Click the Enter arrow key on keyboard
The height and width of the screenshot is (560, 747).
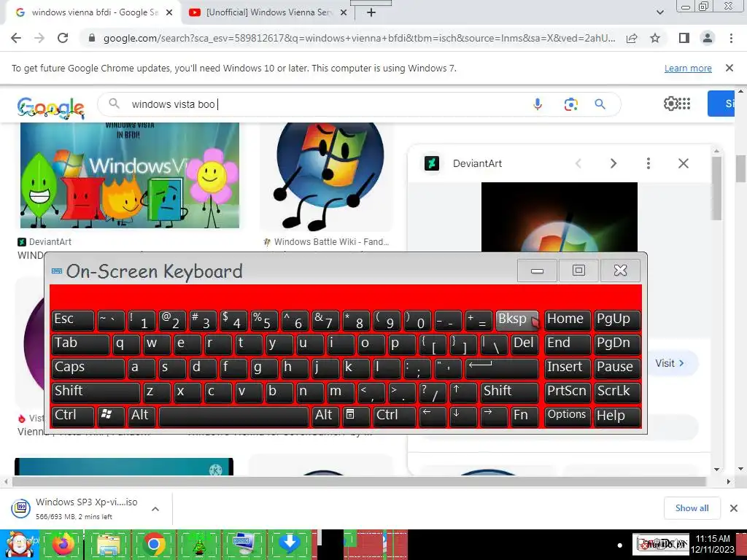tap(502, 368)
